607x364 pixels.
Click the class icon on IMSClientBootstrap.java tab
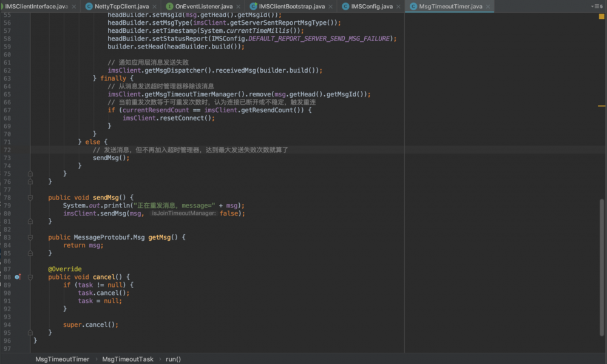253,6
